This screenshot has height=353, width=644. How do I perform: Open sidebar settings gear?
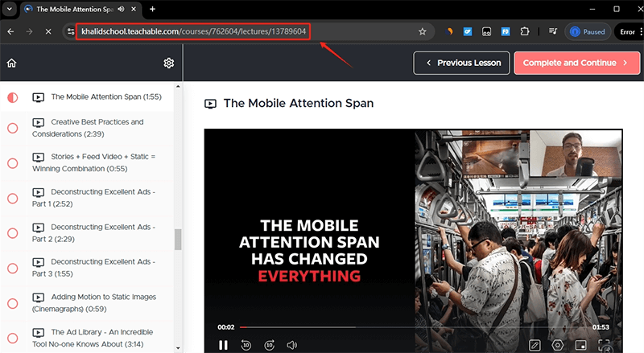pos(169,63)
